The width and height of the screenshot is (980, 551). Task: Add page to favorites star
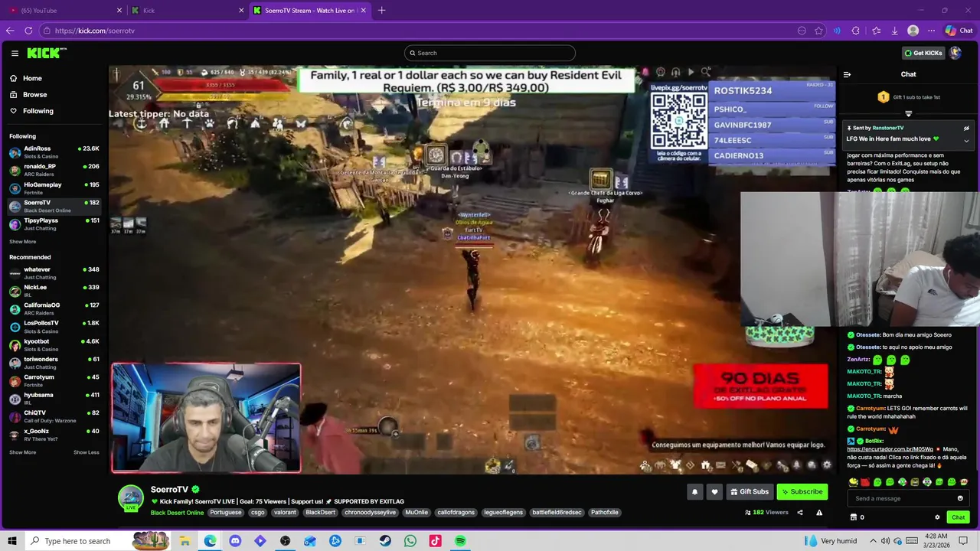[818, 31]
